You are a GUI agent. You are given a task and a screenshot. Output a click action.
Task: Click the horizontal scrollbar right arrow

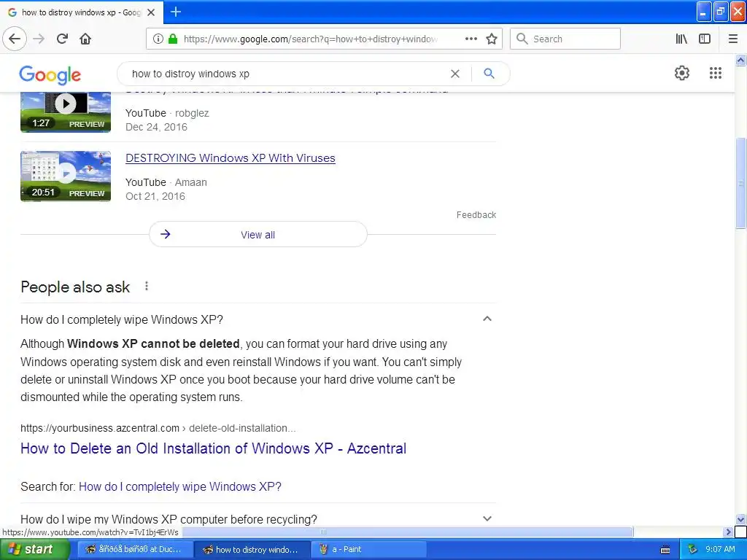pos(728,532)
